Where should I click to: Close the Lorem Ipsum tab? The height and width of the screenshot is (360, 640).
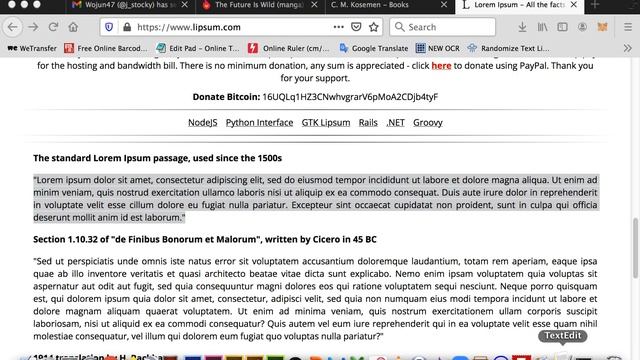pyautogui.click(x=574, y=5)
